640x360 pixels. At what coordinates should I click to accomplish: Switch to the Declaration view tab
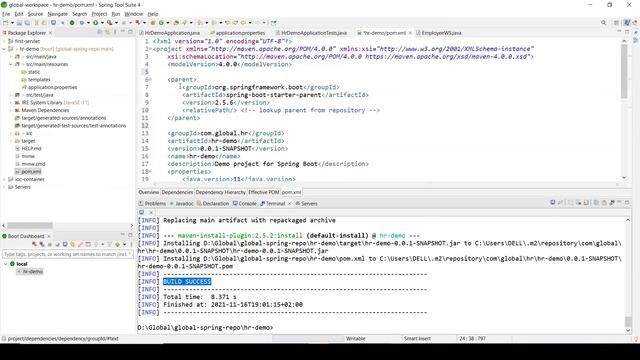tap(213, 203)
